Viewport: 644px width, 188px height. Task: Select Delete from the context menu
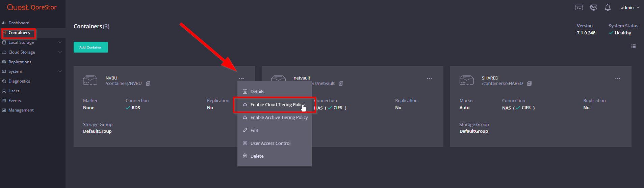coord(274,156)
